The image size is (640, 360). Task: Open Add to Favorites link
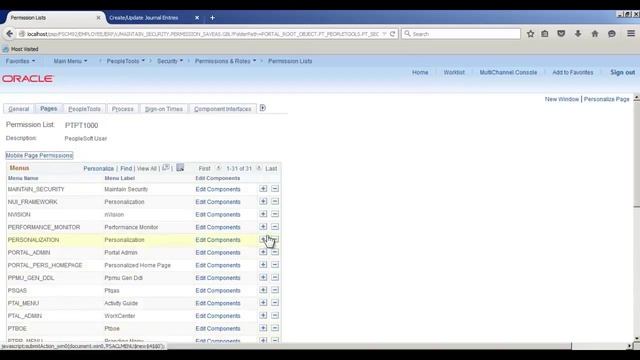click(573, 72)
